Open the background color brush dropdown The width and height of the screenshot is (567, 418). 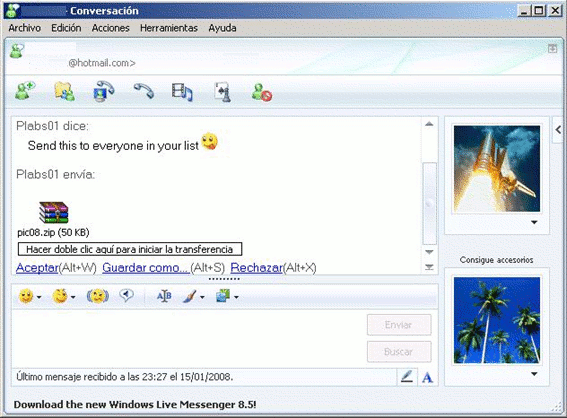[202, 297]
